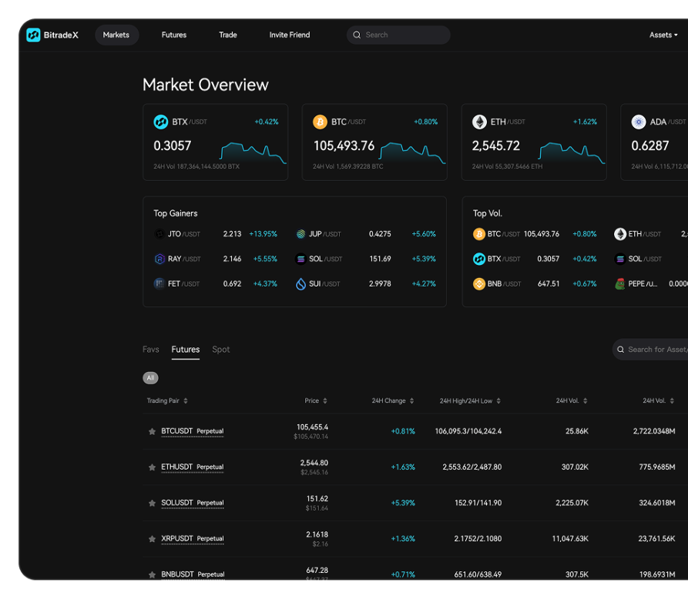Image resolution: width=688 pixels, height=616 pixels.
Task: Sort table by 24H Change column
Action: (x=393, y=400)
